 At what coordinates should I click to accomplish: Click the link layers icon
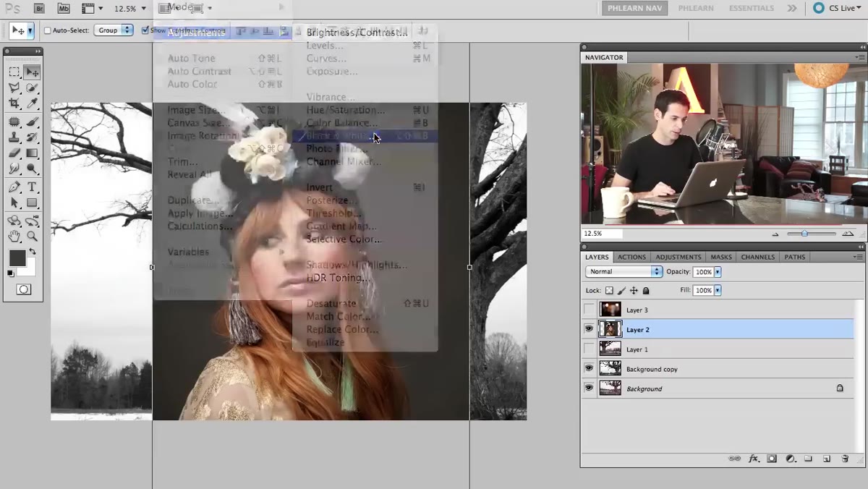(x=735, y=459)
